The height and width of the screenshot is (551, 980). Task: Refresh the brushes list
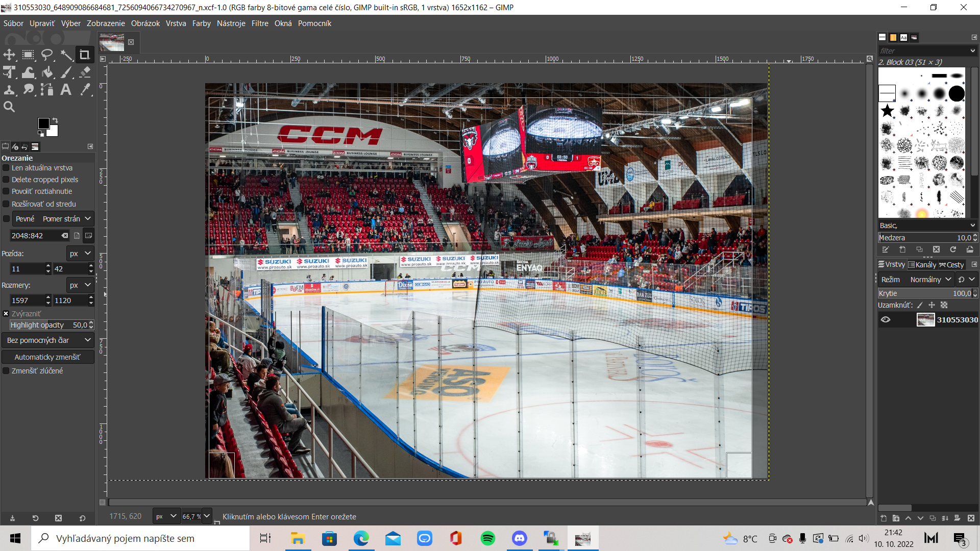(953, 249)
